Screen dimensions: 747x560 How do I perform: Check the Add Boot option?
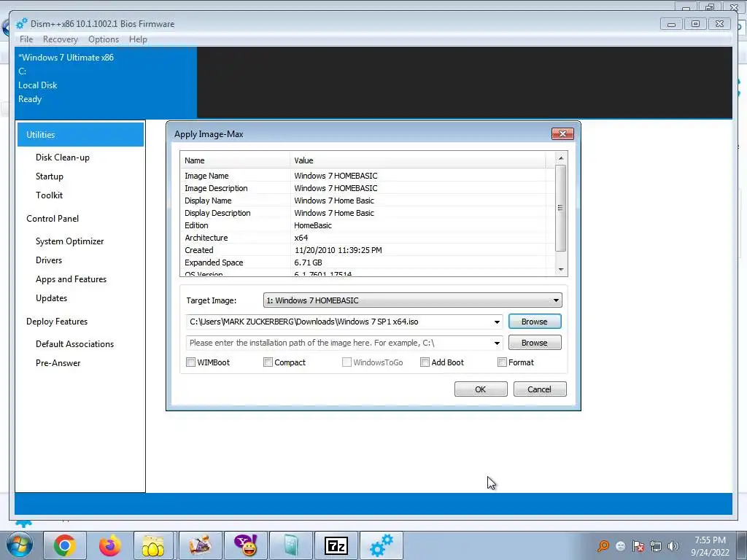coord(425,362)
